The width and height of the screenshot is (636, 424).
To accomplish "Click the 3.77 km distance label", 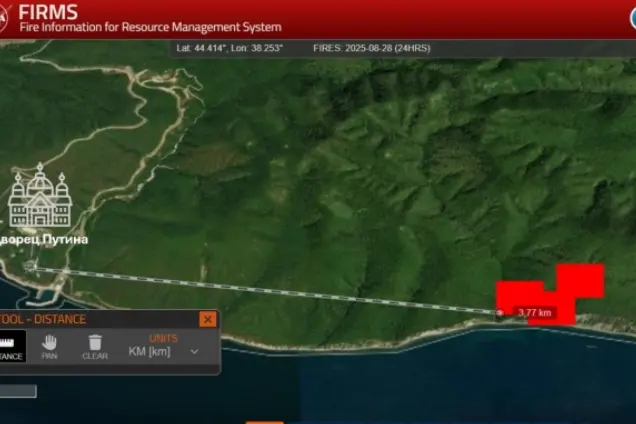I will 535,313.
